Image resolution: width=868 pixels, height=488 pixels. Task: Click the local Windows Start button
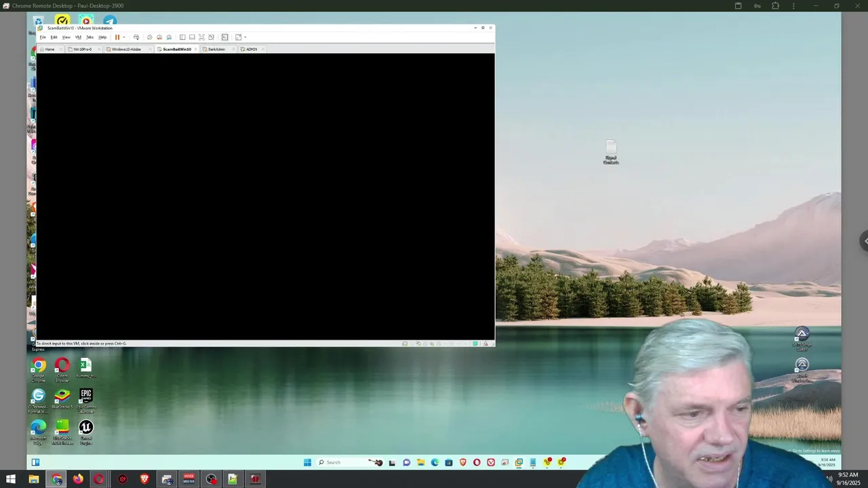(x=11, y=479)
